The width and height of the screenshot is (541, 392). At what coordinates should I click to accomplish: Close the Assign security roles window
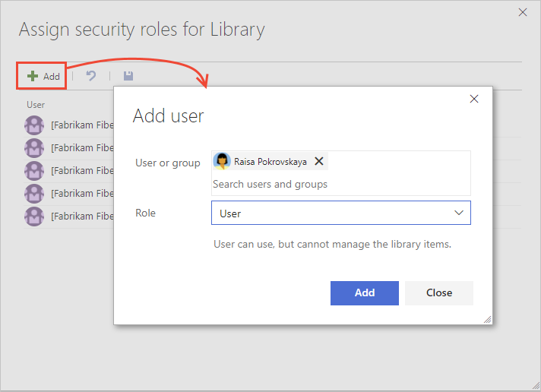pos(523,12)
